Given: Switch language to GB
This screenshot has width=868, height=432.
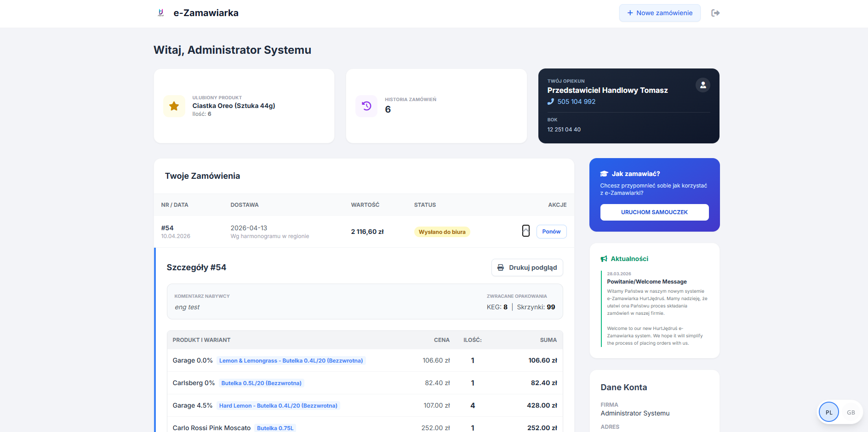Looking at the screenshot, I should (851, 412).
